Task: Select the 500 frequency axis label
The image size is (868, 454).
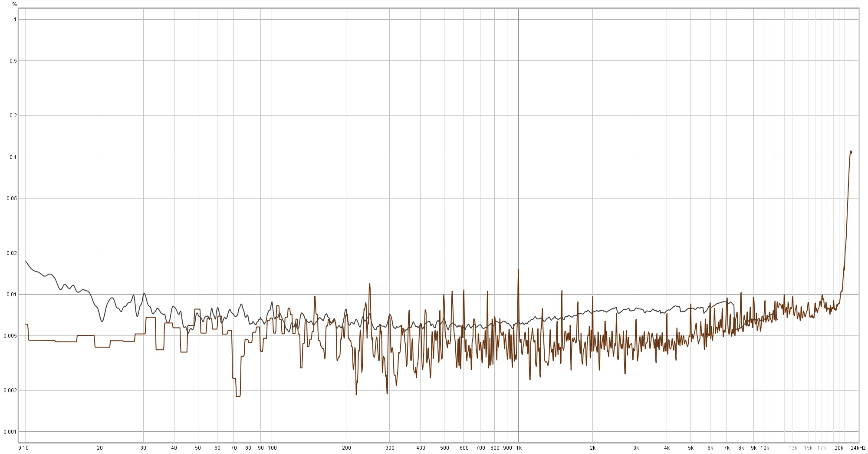Action: 444,448
